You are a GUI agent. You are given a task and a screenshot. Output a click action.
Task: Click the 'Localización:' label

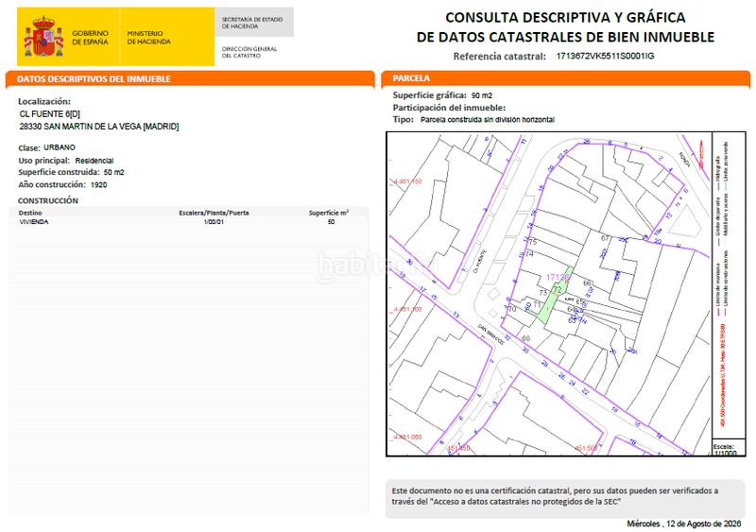(x=44, y=101)
